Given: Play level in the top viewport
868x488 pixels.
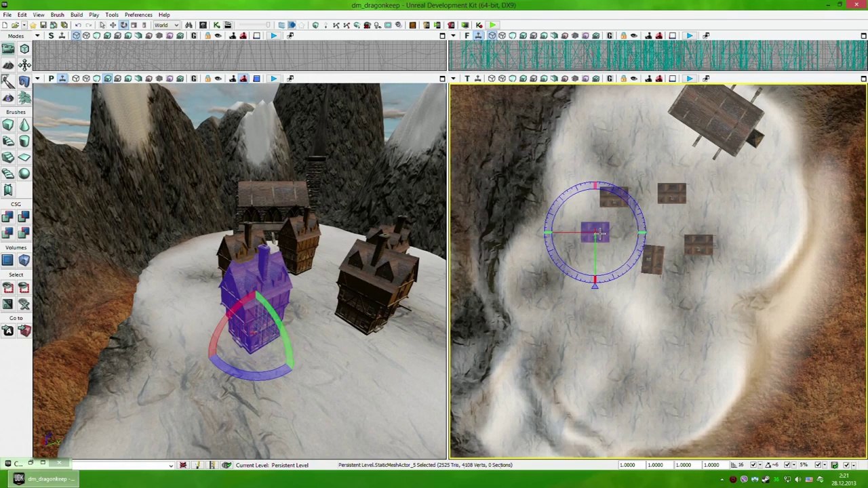Looking at the screenshot, I should [x=689, y=79].
